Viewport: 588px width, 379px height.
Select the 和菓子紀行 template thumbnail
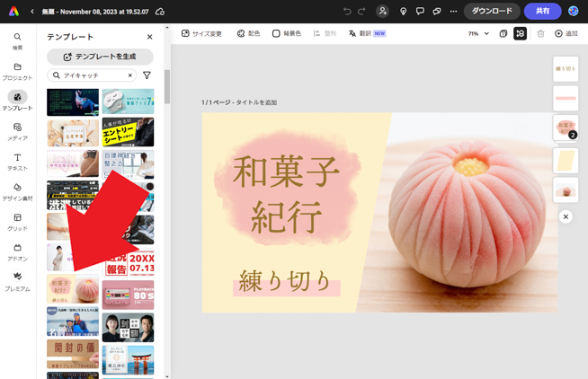73,289
